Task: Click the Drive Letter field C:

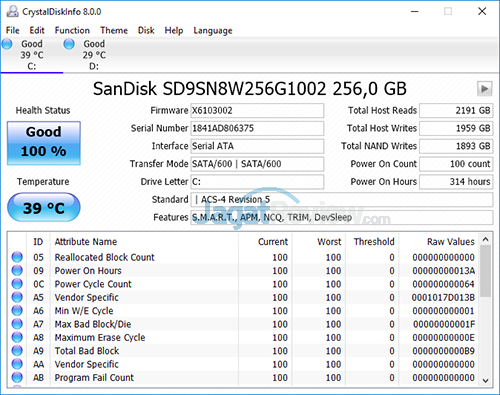Action: click(257, 182)
